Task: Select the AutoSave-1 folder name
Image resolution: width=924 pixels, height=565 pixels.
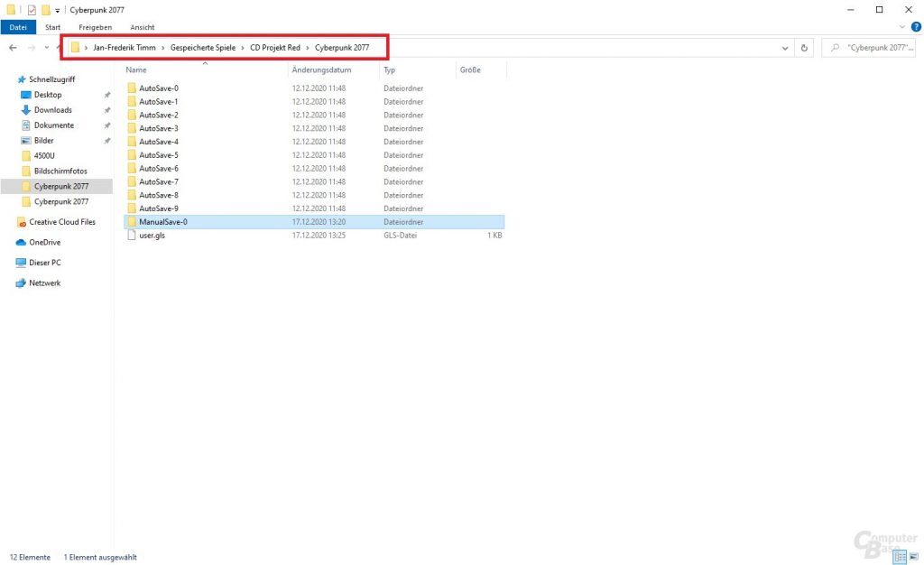Action: [159, 101]
